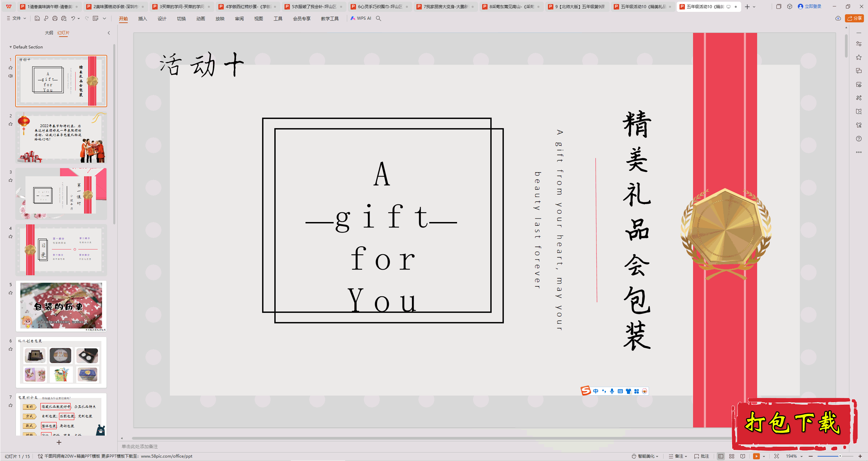Switch to Reading view book icon
This screenshot has height=461, width=868.
(743, 456)
